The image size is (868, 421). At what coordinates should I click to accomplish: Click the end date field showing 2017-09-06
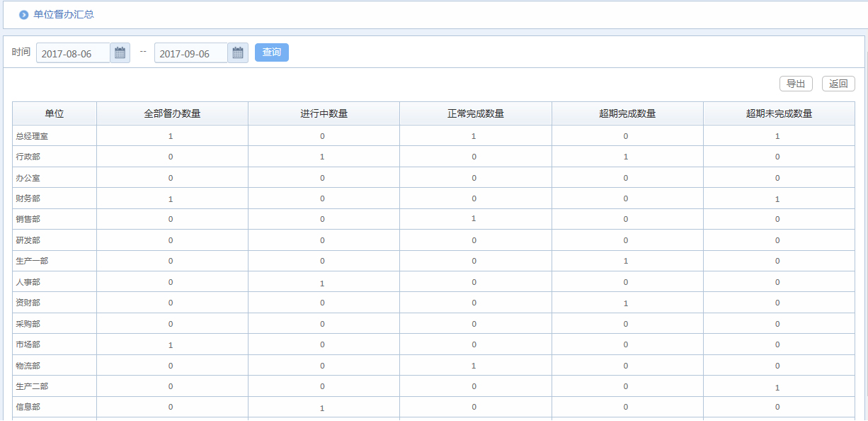click(191, 52)
